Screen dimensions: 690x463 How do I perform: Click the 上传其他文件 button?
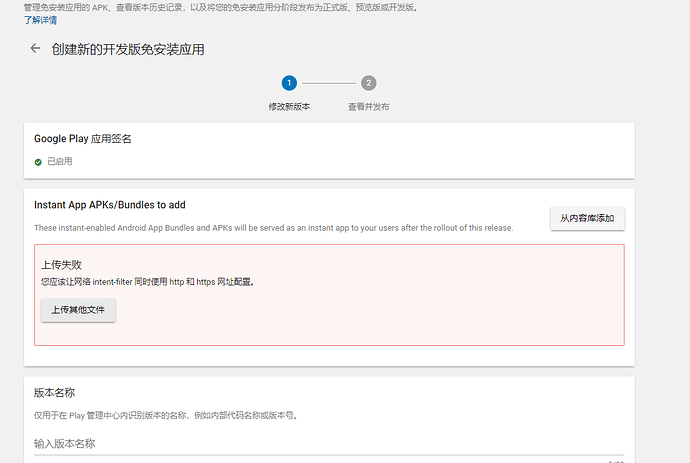click(78, 310)
